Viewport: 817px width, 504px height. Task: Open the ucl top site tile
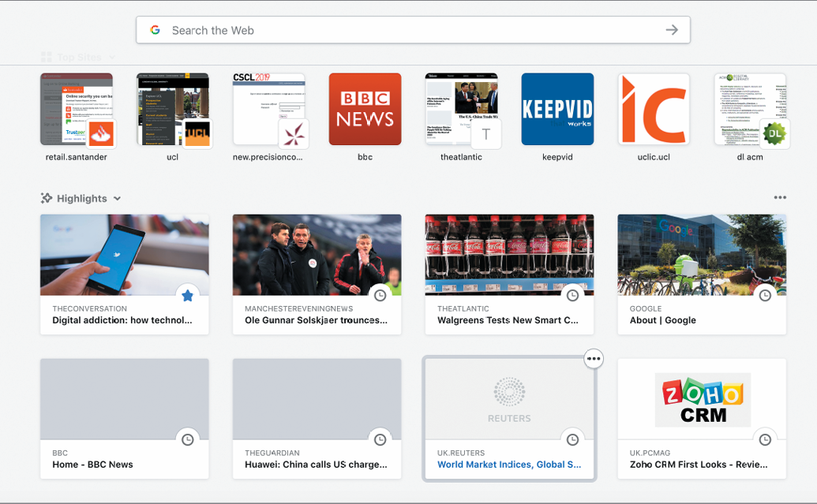click(172, 110)
